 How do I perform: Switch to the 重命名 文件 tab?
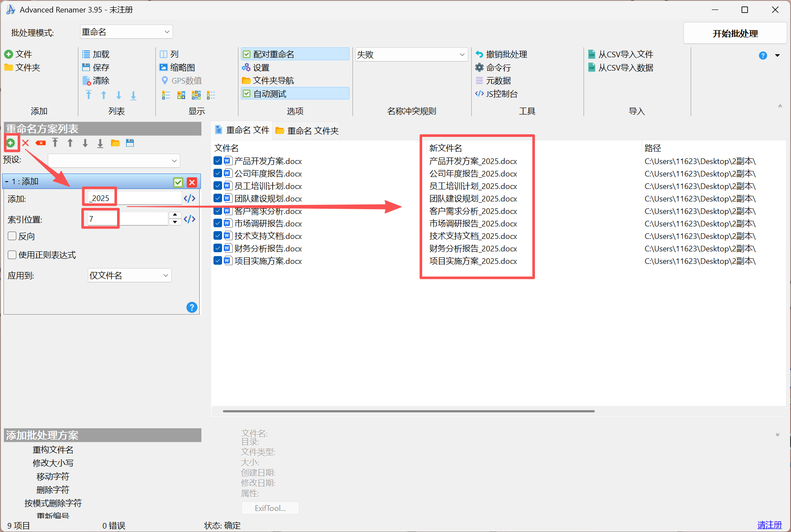[242, 130]
